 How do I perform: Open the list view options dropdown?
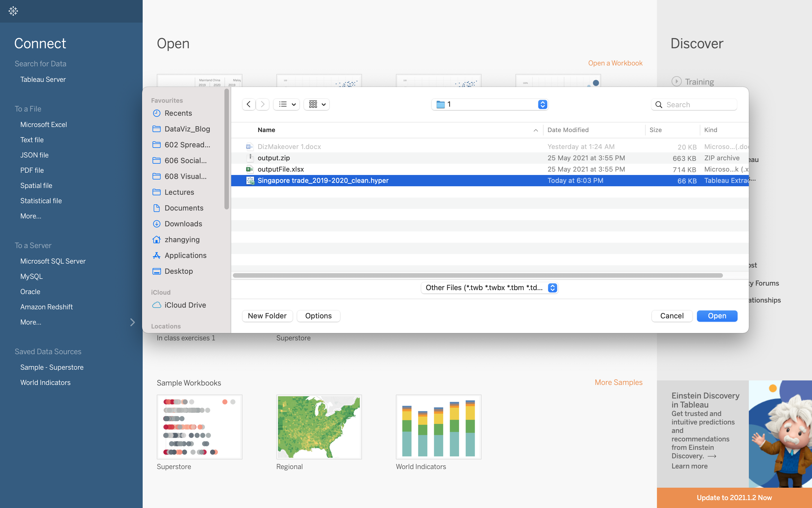coord(286,104)
